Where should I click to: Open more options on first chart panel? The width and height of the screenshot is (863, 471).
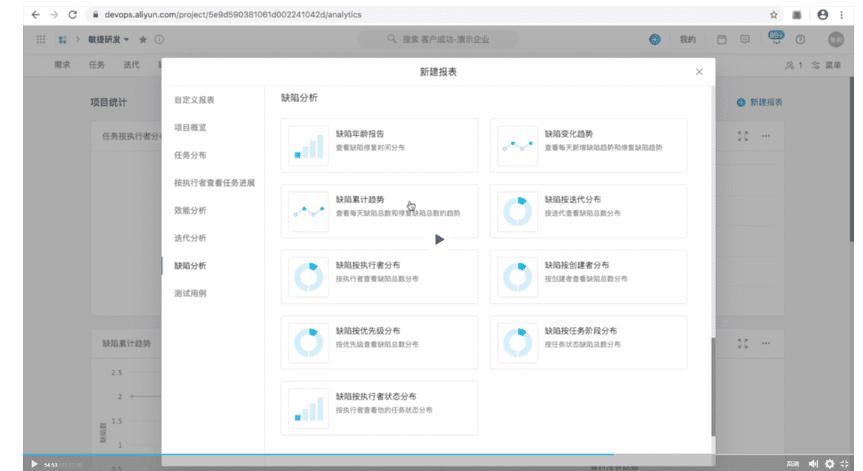(766, 136)
